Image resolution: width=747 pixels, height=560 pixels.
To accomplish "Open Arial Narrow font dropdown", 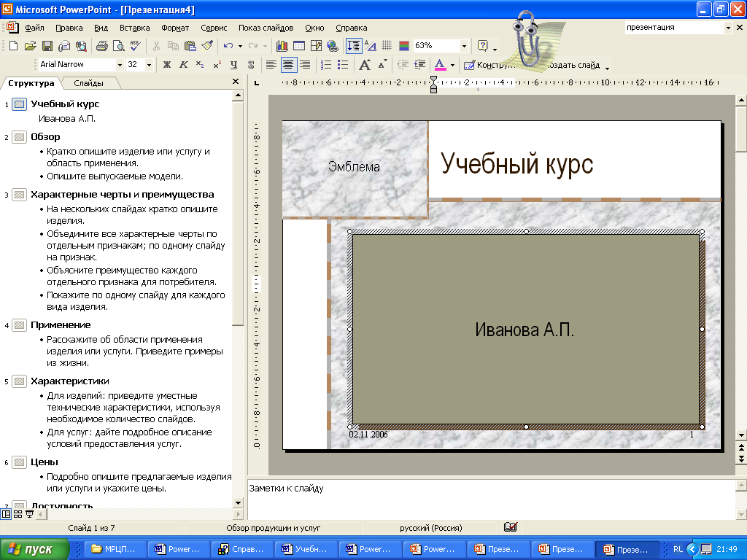I will [120, 65].
